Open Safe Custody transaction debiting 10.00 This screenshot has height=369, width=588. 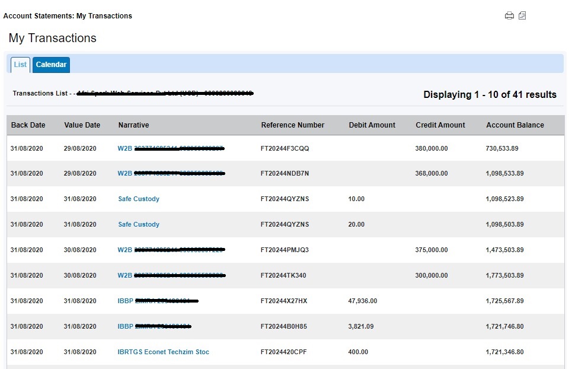point(139,199)
